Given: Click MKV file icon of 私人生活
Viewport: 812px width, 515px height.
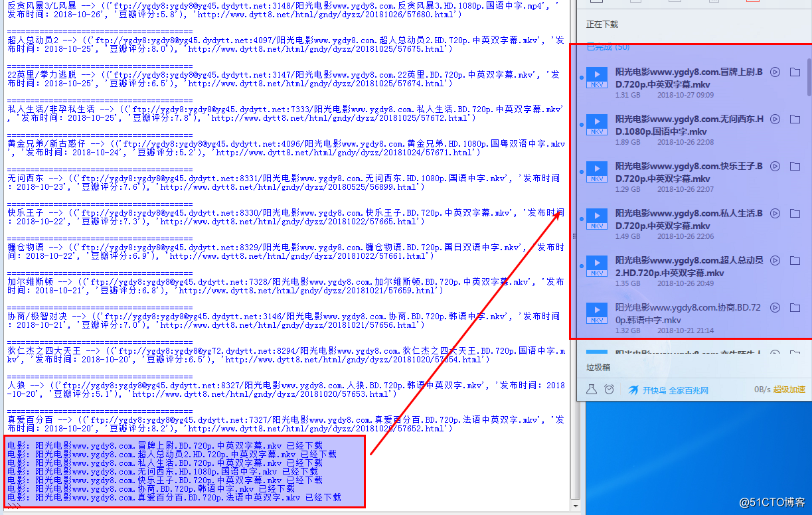Looking at the screenshot, I should (597, 219).
